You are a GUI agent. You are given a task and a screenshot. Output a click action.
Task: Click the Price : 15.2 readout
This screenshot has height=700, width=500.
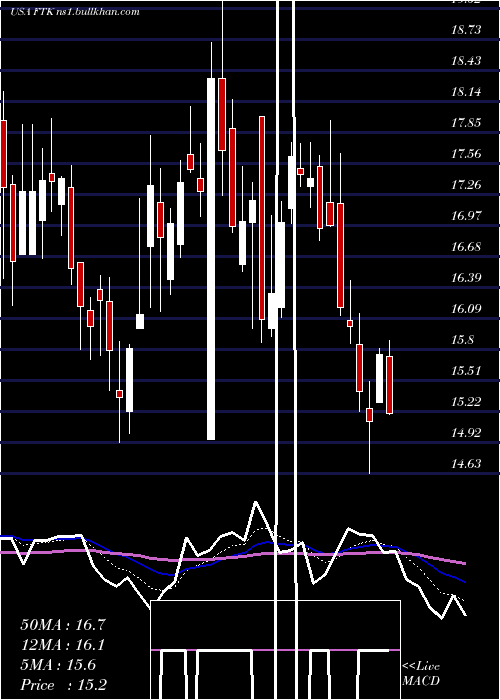click(63, 685)
